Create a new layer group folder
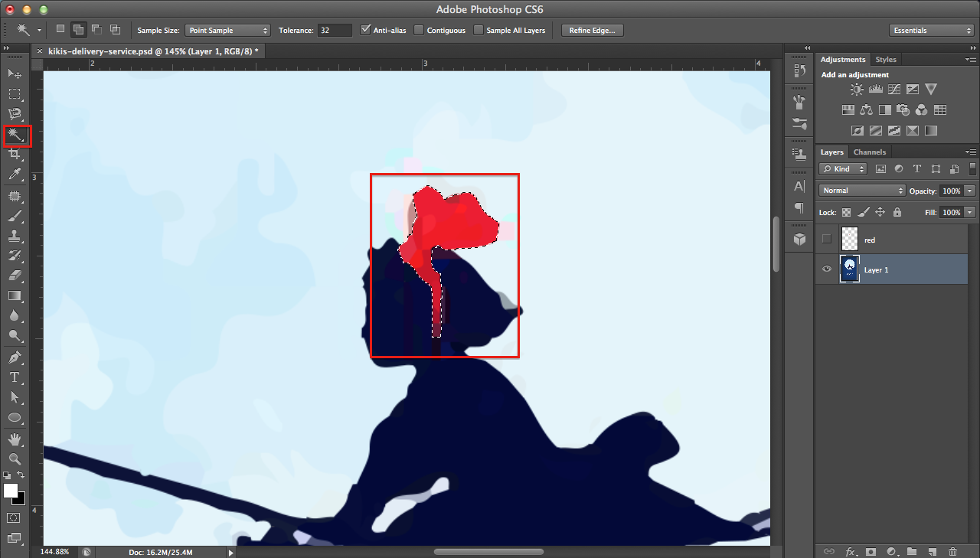 click(x=911, y=551)
